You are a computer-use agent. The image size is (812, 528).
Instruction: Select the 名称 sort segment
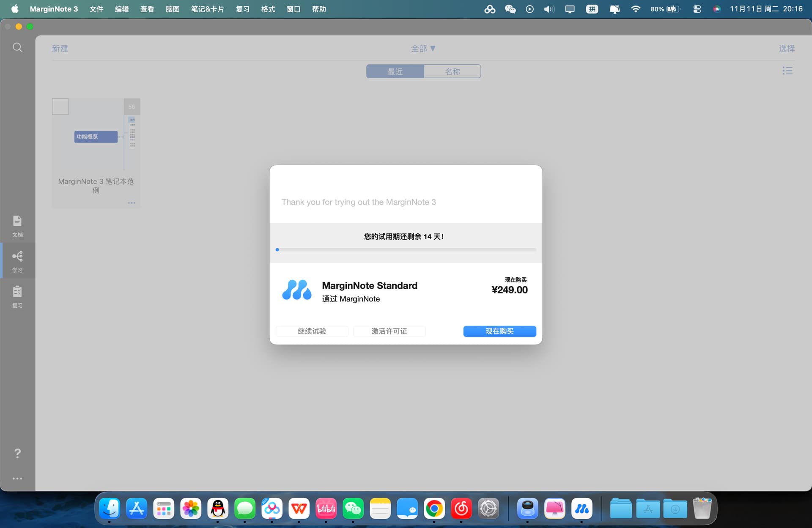[x=452, y=71]
